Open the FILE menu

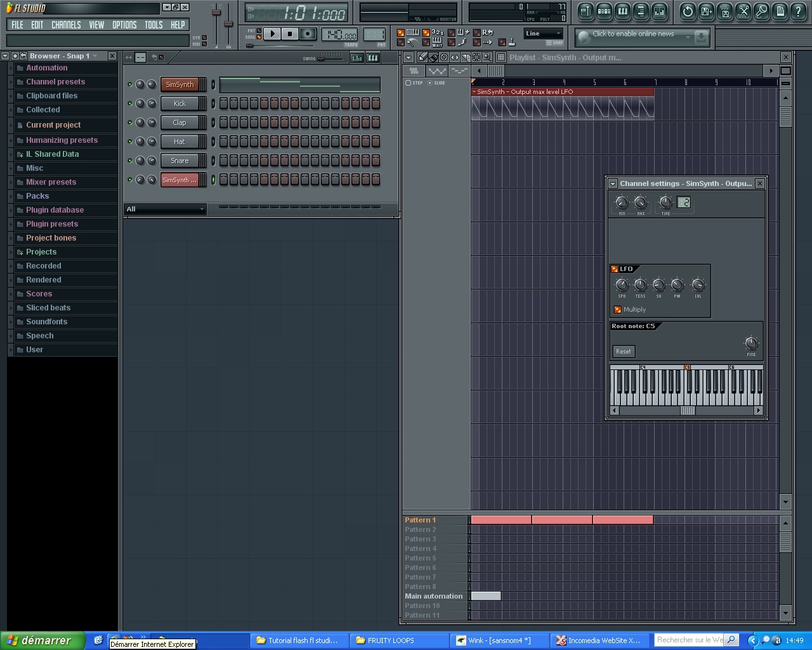17,25
